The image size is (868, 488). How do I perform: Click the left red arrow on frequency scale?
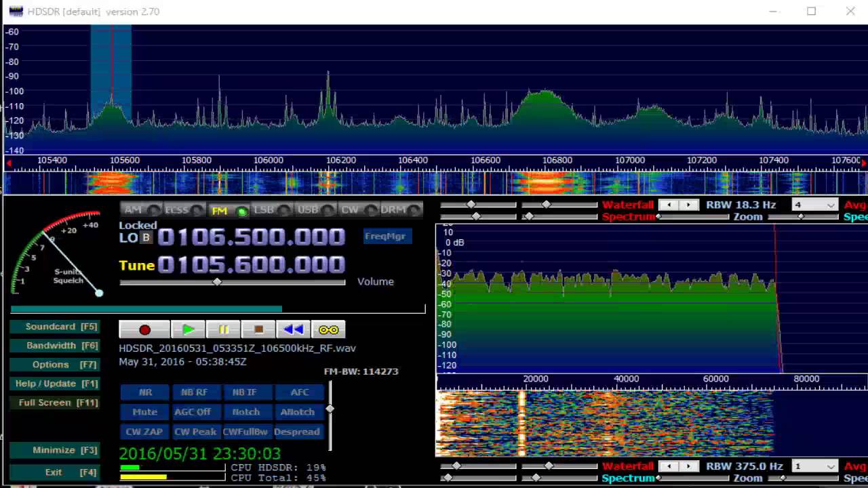pos(9,163)
